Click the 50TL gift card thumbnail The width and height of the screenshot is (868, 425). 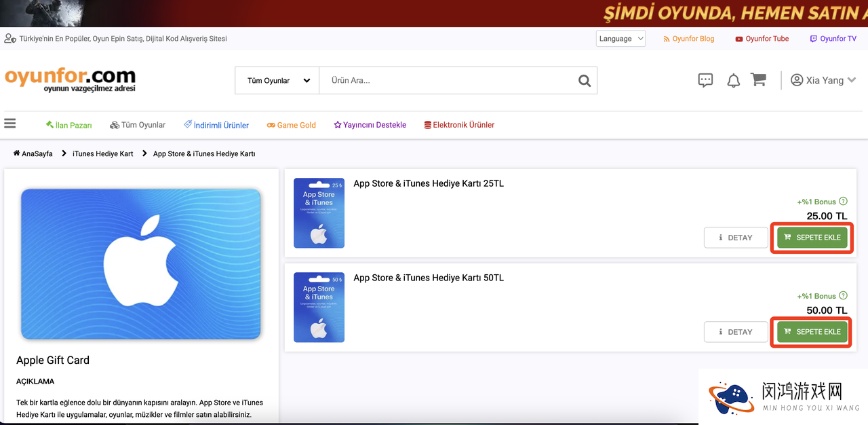point(319,308)
